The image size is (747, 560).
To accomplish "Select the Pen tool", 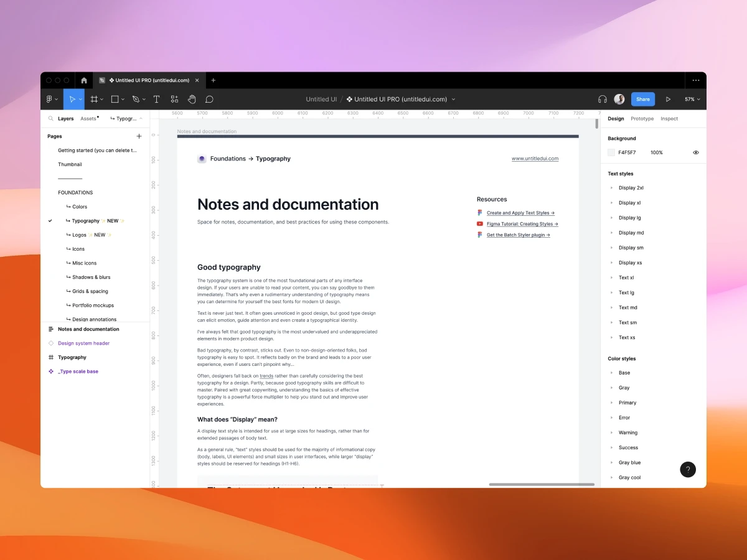I will (135, 99).
